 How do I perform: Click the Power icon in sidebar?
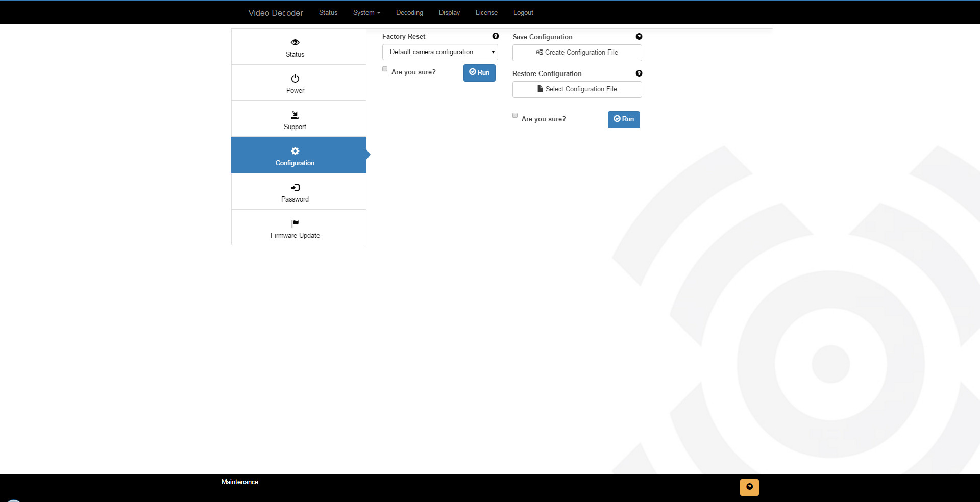[295, 79]
